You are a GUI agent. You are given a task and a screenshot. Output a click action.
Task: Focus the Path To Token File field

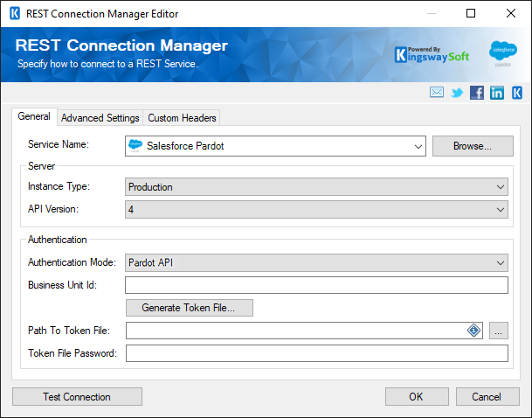point(304,331)
